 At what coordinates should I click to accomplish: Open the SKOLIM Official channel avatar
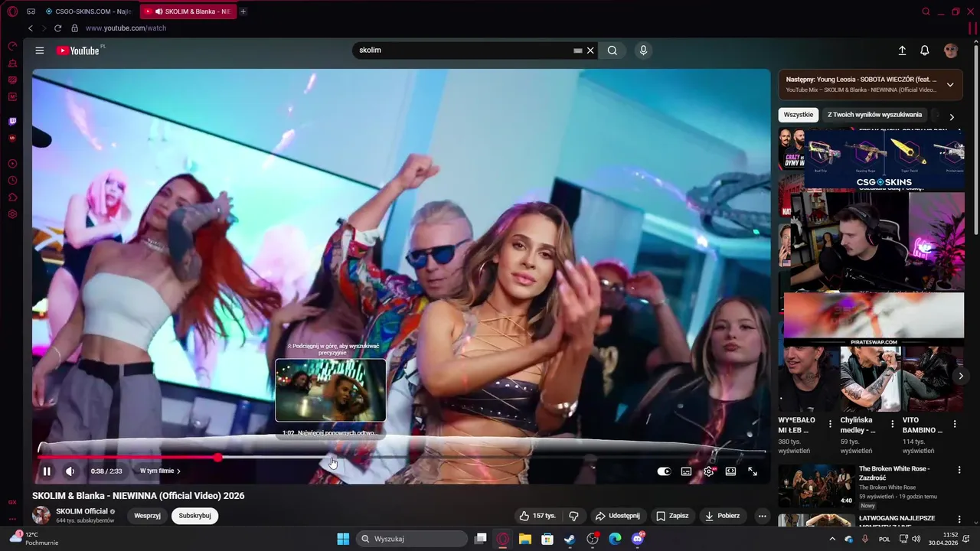41,515
